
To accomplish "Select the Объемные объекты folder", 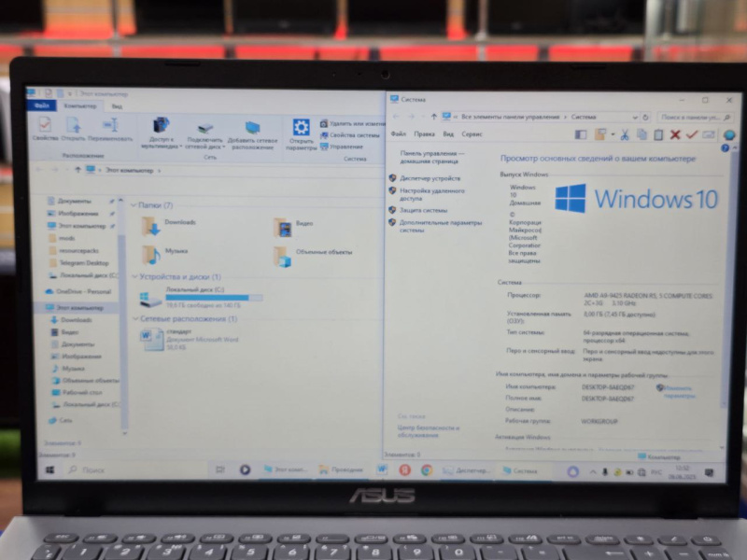I will 313,256.
